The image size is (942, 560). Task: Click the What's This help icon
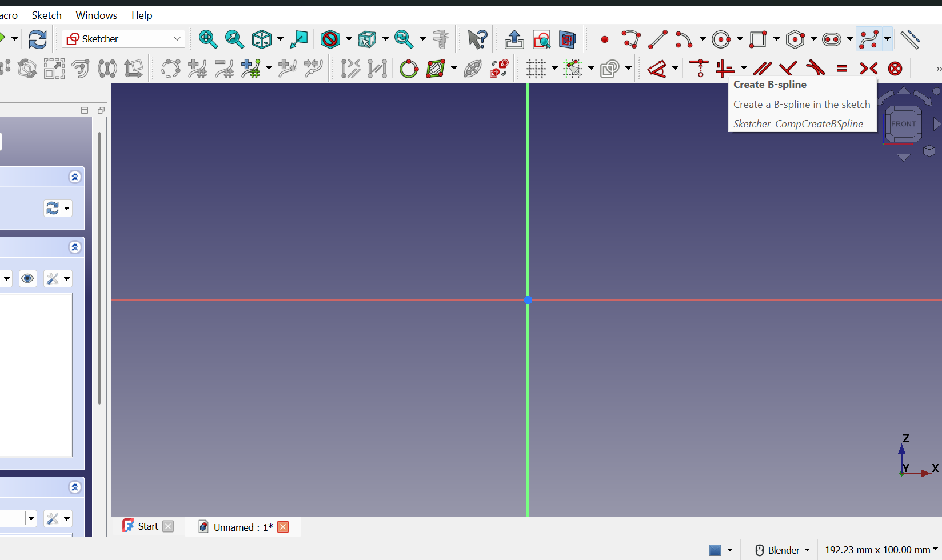[477, 39]
